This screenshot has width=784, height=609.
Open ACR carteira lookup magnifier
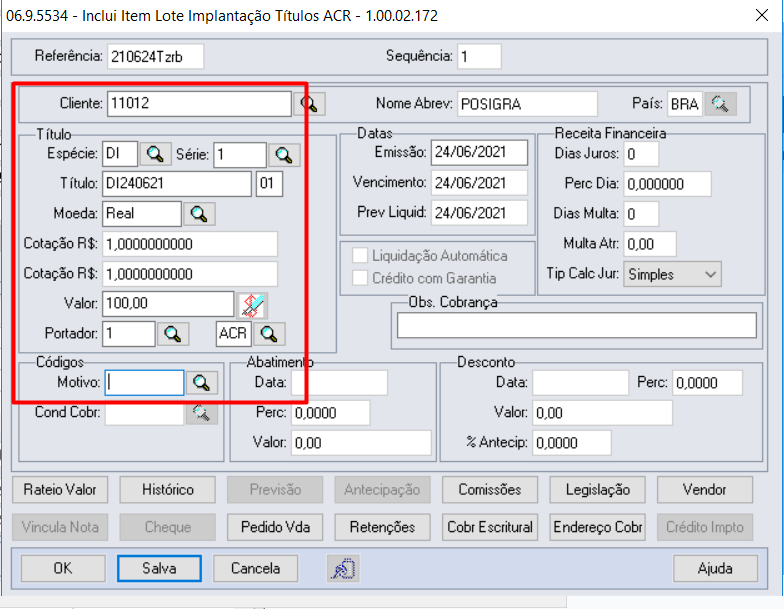coord(270,334)
